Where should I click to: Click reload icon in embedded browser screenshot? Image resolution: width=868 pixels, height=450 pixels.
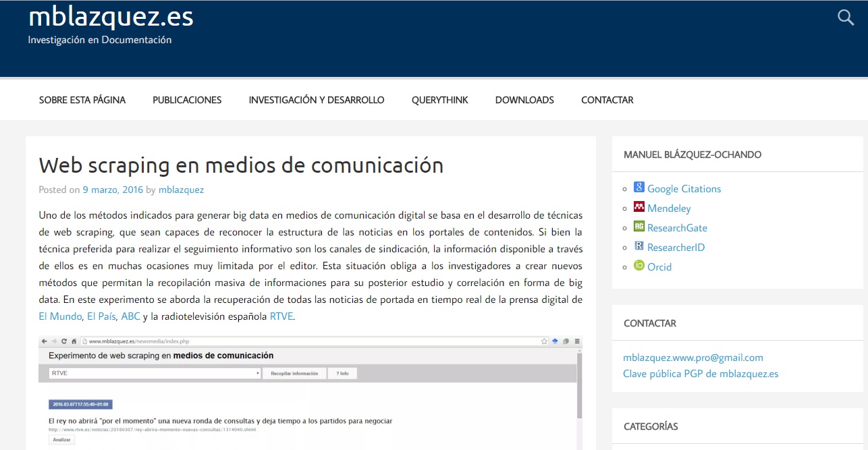(x=64, y=341)
